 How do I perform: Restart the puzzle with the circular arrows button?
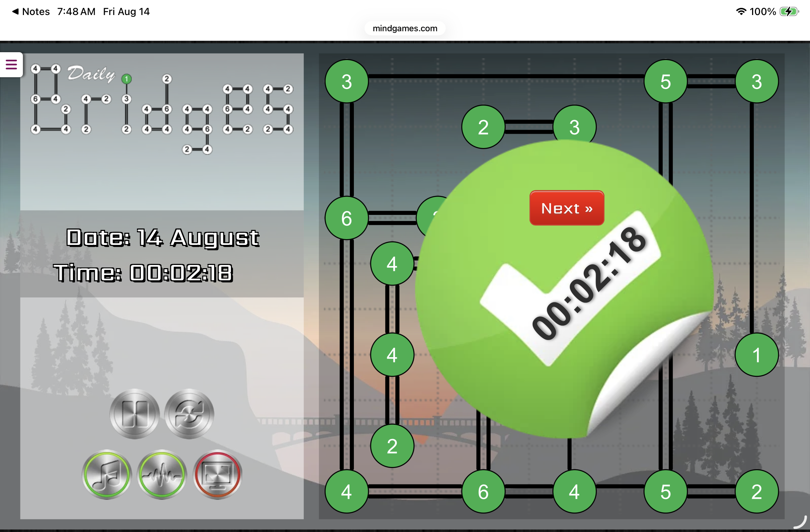(189, 414)
